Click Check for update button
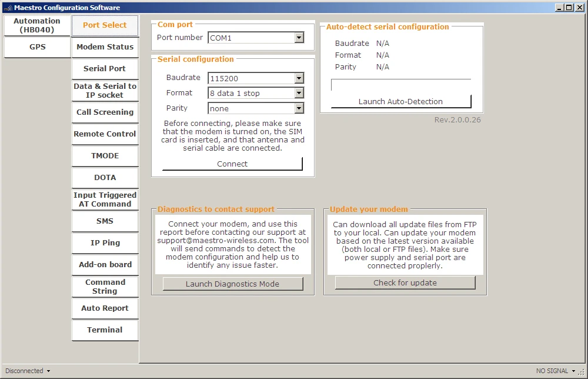 405,282
